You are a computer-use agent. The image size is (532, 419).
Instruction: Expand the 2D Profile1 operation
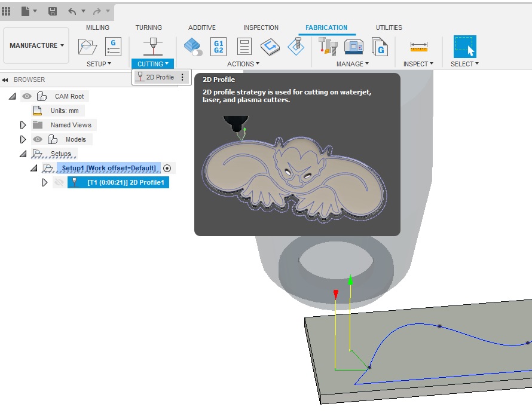pyautogui.click(x=44, y=182)
